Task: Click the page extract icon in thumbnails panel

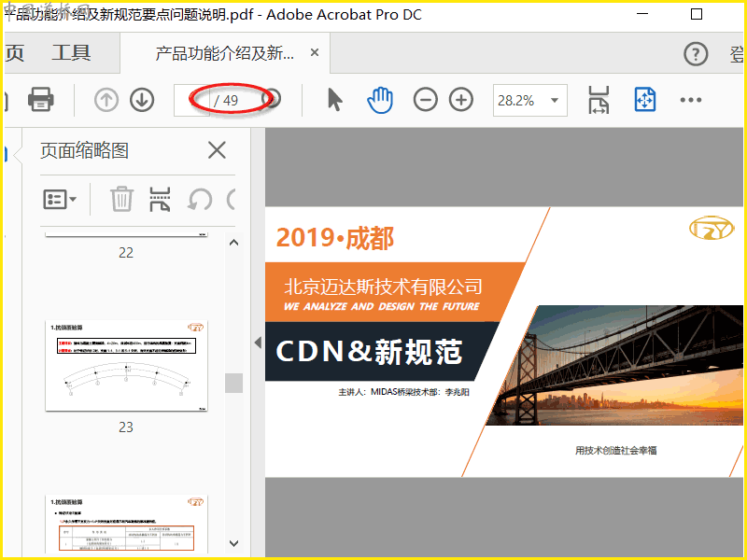Action: click(x=160, y=199)
